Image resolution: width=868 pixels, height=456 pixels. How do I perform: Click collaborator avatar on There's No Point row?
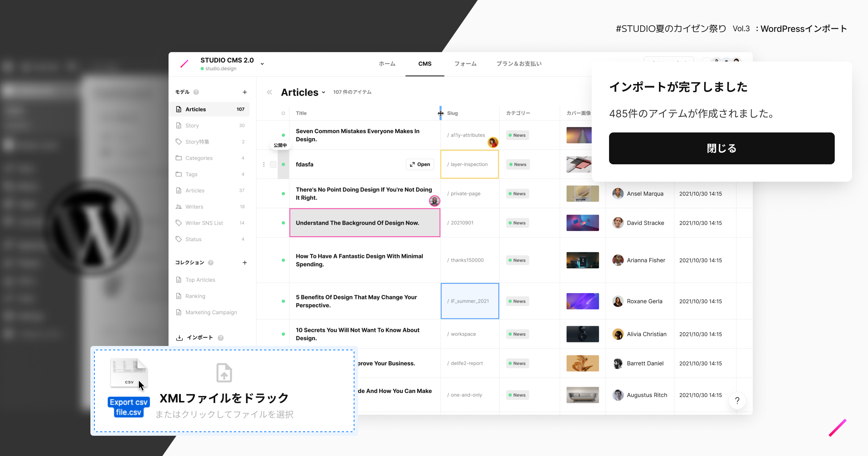pyautogui.click(x=434, y=201)
